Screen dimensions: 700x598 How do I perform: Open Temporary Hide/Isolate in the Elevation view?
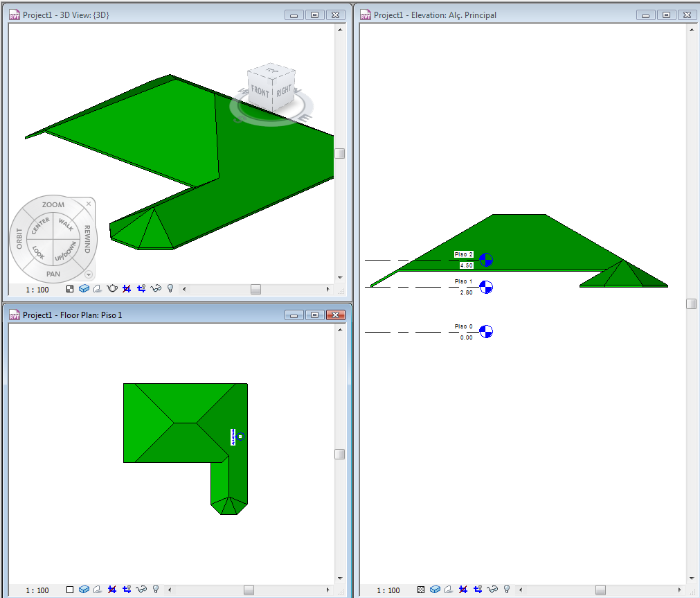(492, 590)
